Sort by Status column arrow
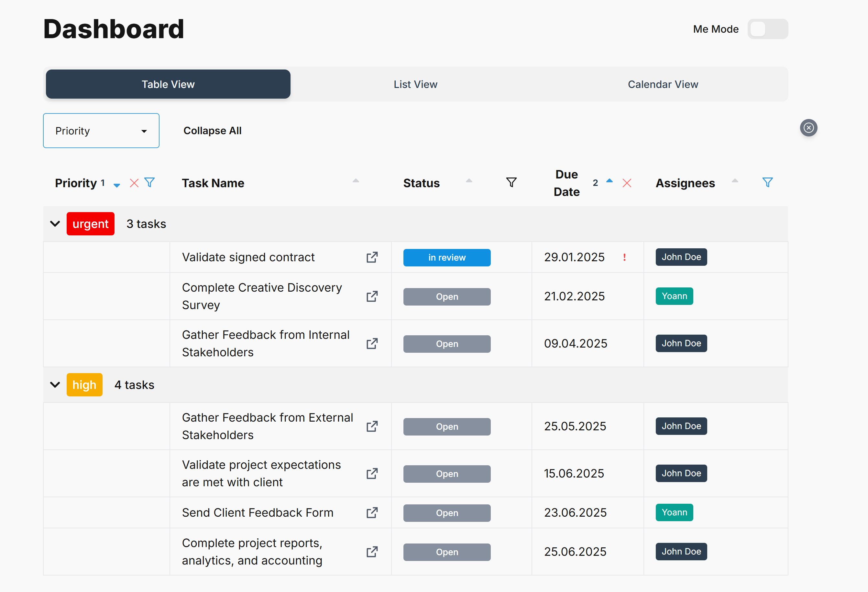The width and height of the screenshot is (868, 592). click(469, 181)
